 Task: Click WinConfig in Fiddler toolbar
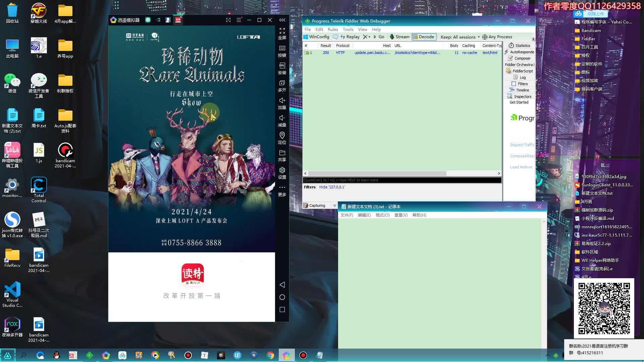click(316, 37)
